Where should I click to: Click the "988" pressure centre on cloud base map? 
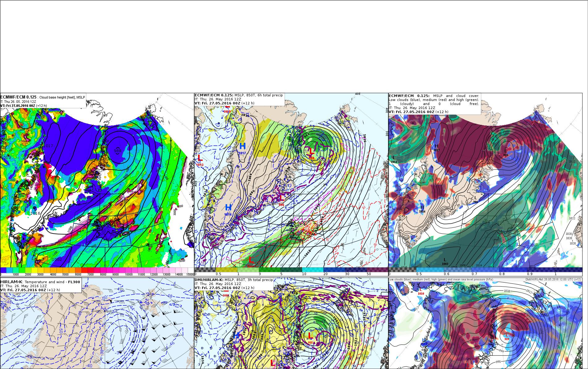click(118, 151)
